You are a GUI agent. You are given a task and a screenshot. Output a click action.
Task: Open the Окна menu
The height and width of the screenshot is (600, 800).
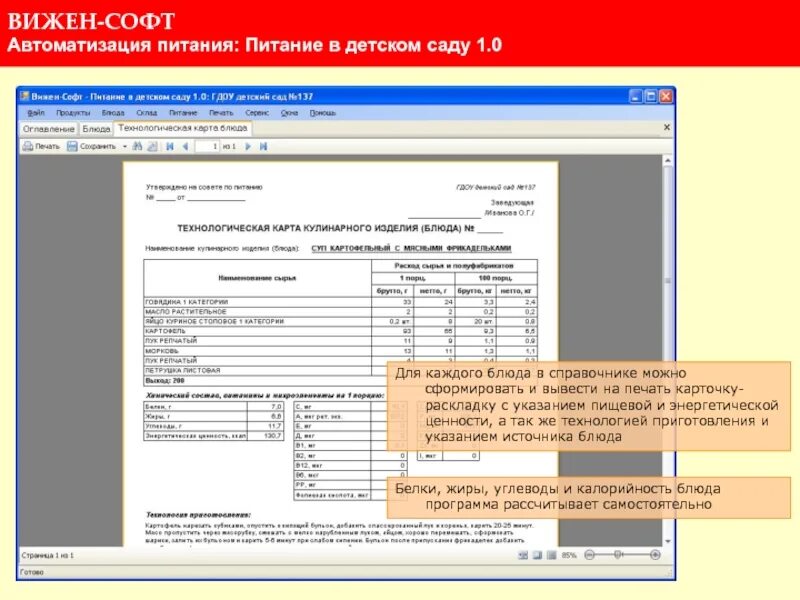[x=289, y=113]
